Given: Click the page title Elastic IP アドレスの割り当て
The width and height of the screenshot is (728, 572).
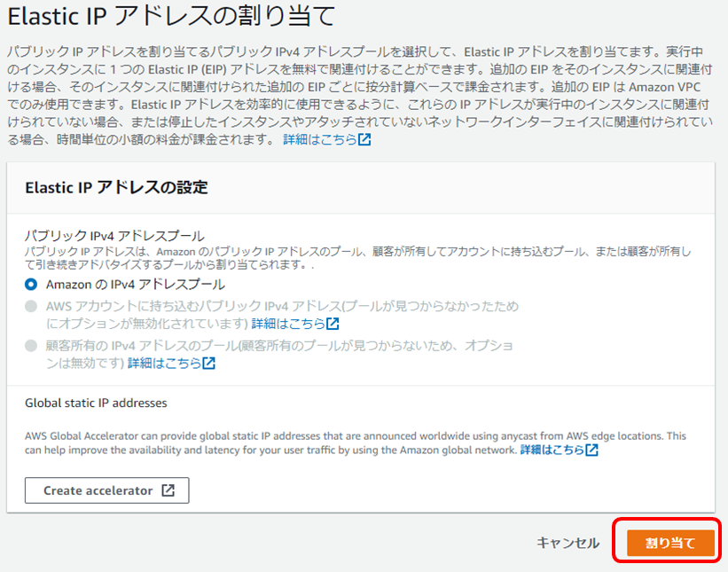Looking at the screenshot, I should pyautogui.click(x=171, y=16).
